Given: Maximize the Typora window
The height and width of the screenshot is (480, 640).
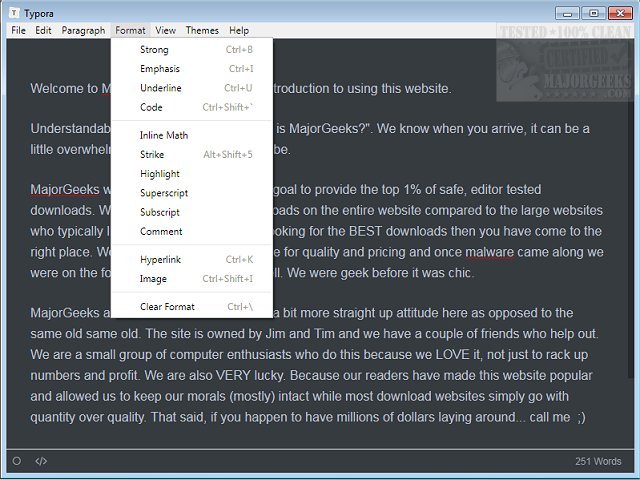Looking at the screenshot, I should coord(593,13).
